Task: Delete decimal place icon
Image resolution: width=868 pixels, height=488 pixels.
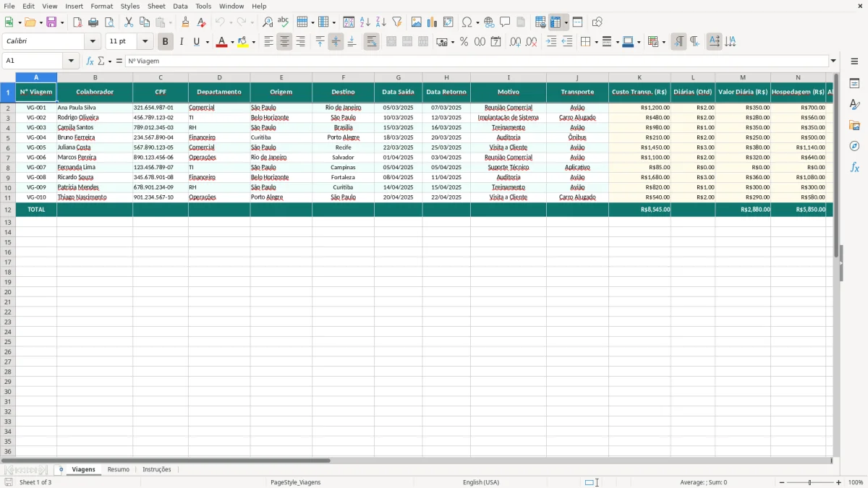Action: [x=531, y=42]
